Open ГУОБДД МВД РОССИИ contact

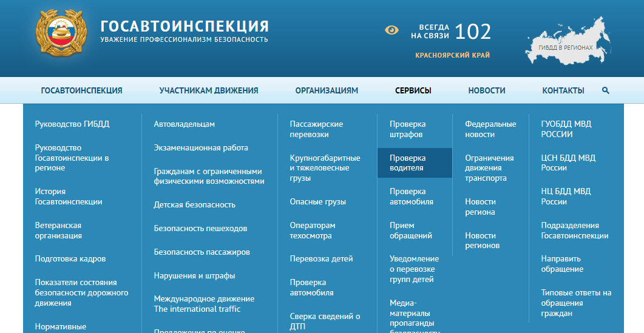pyautogui.click(x=566, y=129)
